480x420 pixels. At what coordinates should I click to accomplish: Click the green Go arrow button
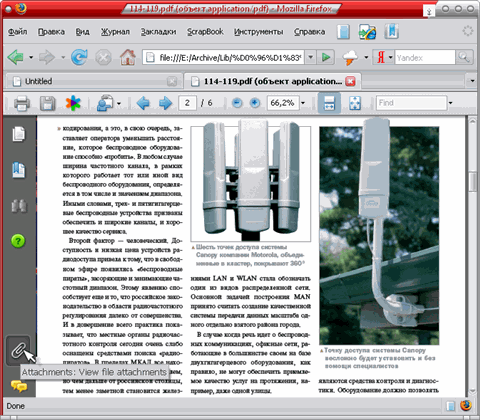click(326, 57)
